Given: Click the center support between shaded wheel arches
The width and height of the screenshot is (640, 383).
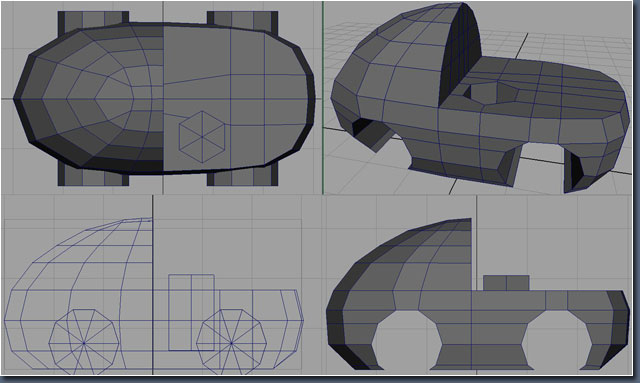Looking at the screenshot, I should pyautogui.click(x=481, y=340).
